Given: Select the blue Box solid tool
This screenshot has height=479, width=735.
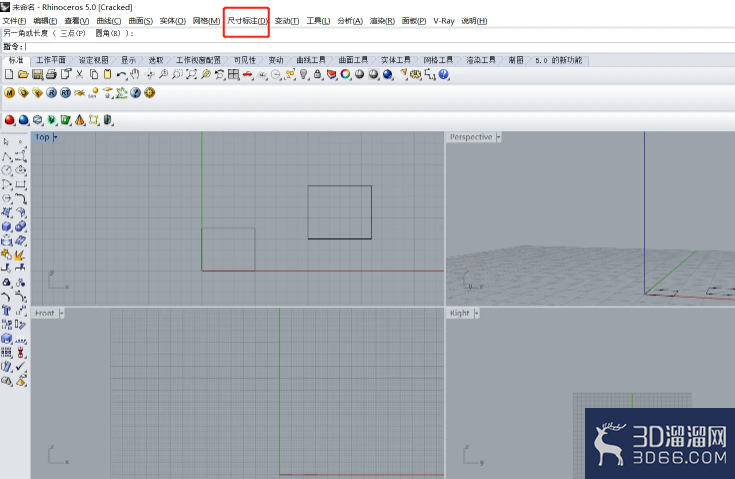Looking at the screenshot, I should tap(7, 226).
